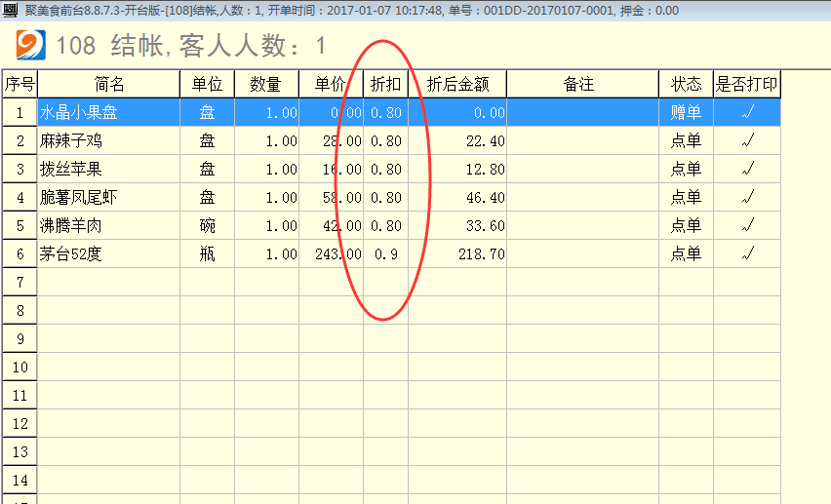Screen dimensions: 831x504
Task: Select the 拔丝苹果 dish row
Action: point(108,170)
